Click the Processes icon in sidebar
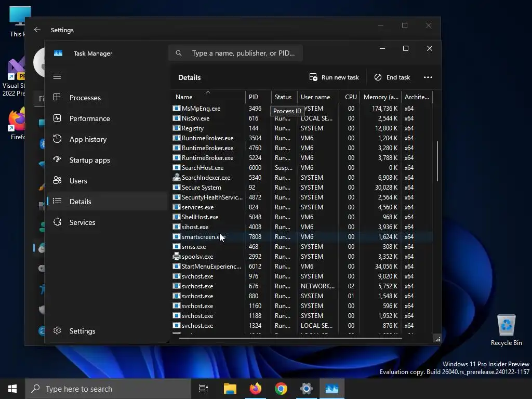 [x=57, y=97]
